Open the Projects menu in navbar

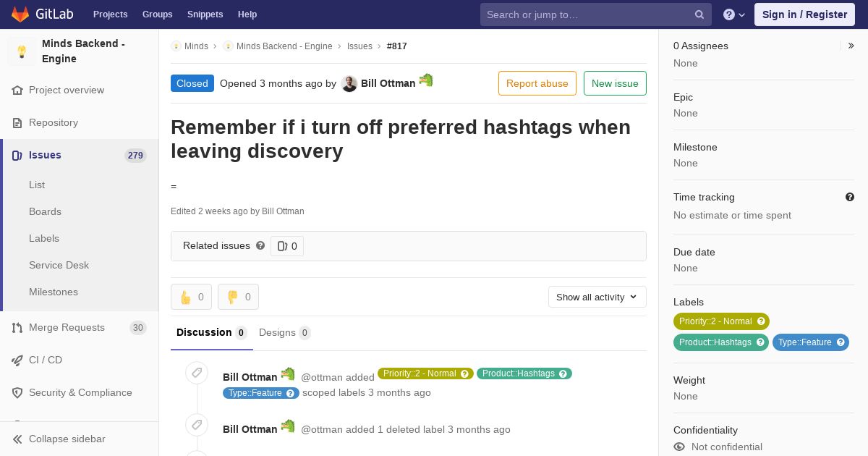click(110, 14)
